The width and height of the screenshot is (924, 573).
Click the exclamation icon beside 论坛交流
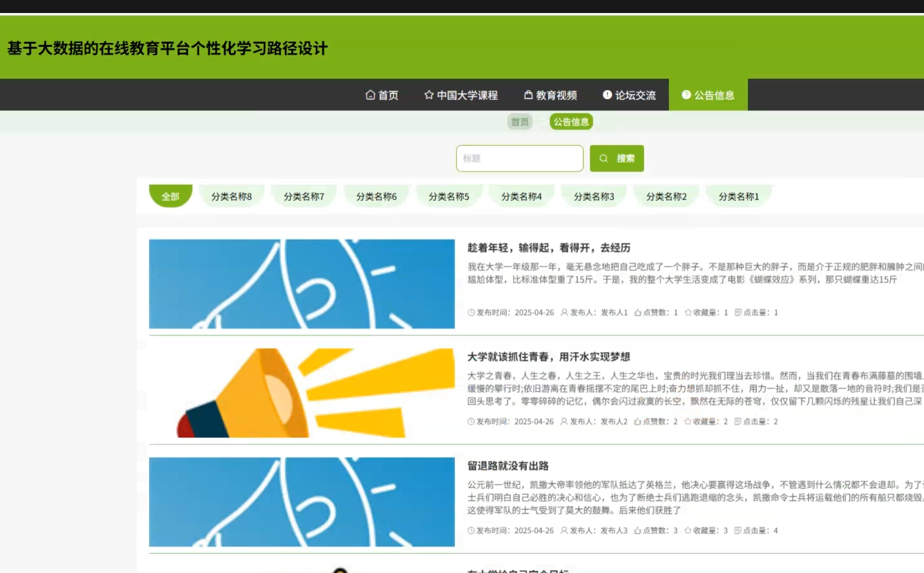(x=607, y=95)
